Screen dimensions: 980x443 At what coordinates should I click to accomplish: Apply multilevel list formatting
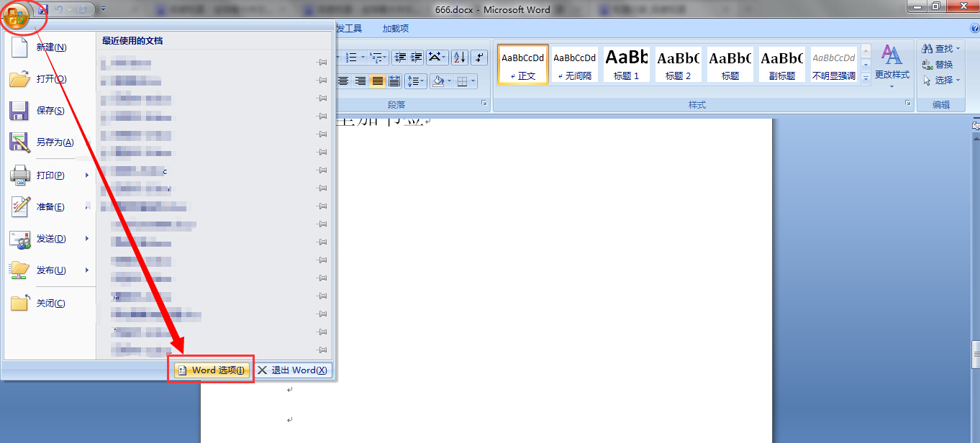(x=375, y=58)
